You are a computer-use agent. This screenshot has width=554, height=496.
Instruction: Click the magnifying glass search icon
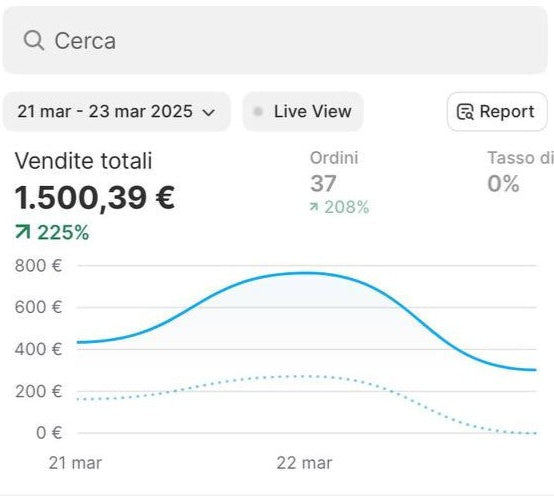click(x=34, y=40)
